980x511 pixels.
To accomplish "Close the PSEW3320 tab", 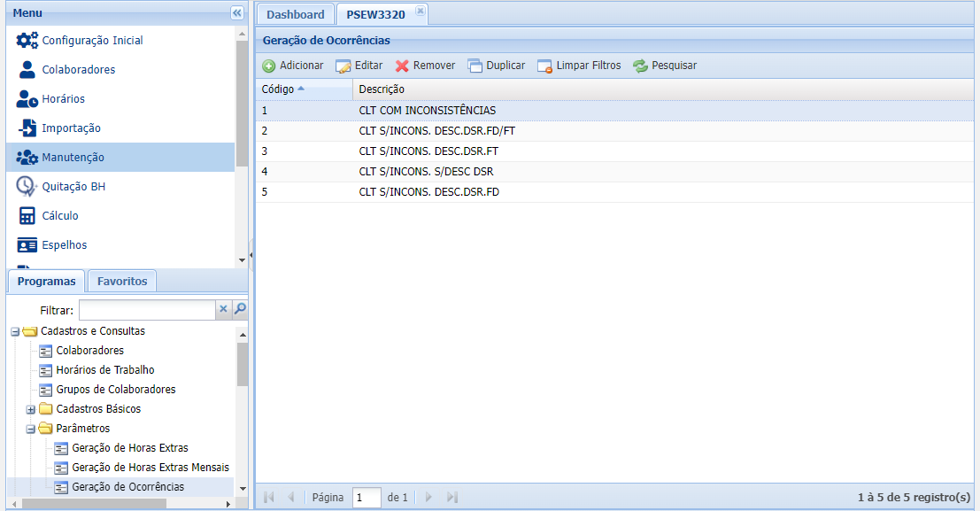I will (420, 11).
